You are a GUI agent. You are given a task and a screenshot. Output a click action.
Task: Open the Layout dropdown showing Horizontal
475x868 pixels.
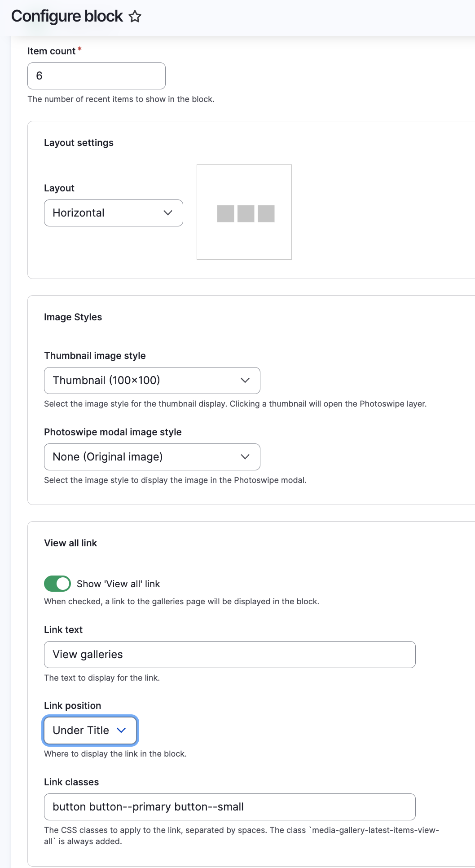coord(113,213)
